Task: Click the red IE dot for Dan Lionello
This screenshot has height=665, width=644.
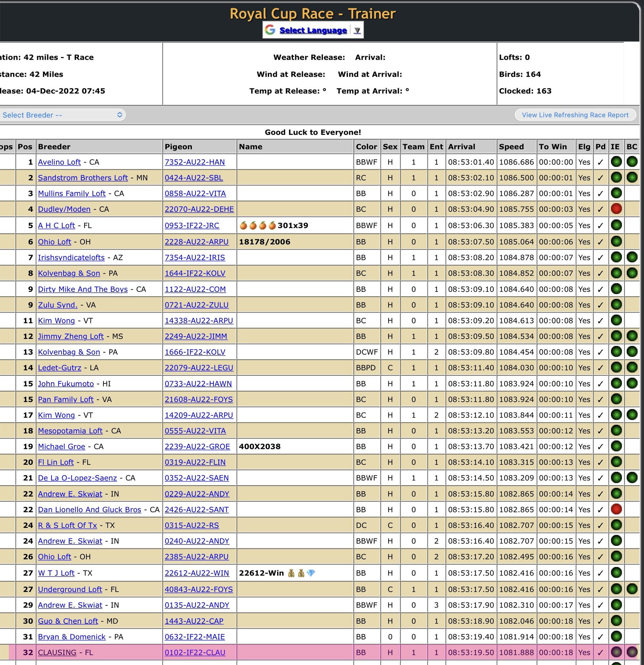Action: coord(616,509)
